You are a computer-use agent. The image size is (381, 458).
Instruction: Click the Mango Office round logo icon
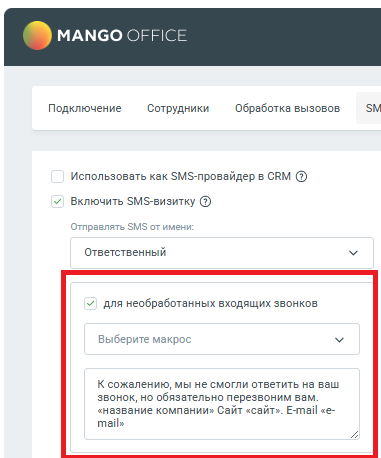pyautogui.click(x=37, y=35)
